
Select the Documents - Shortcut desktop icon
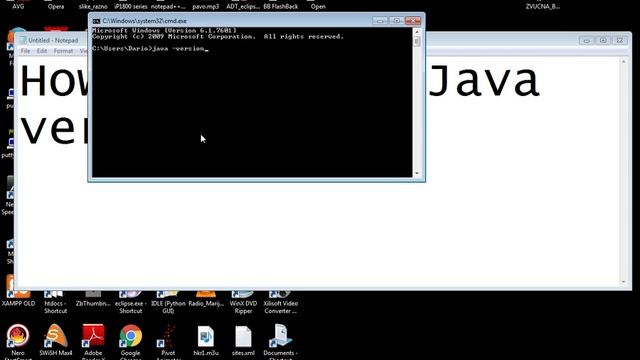[281, 336]
